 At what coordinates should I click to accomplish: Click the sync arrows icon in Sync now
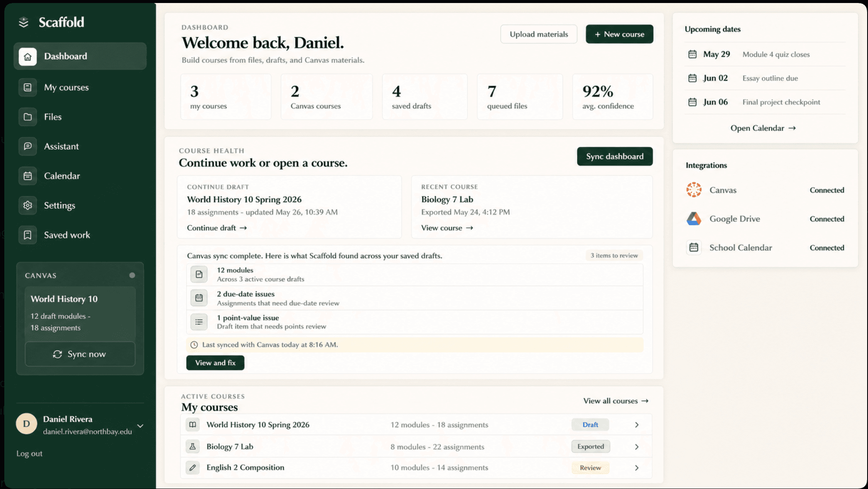(x=58, y=354)
